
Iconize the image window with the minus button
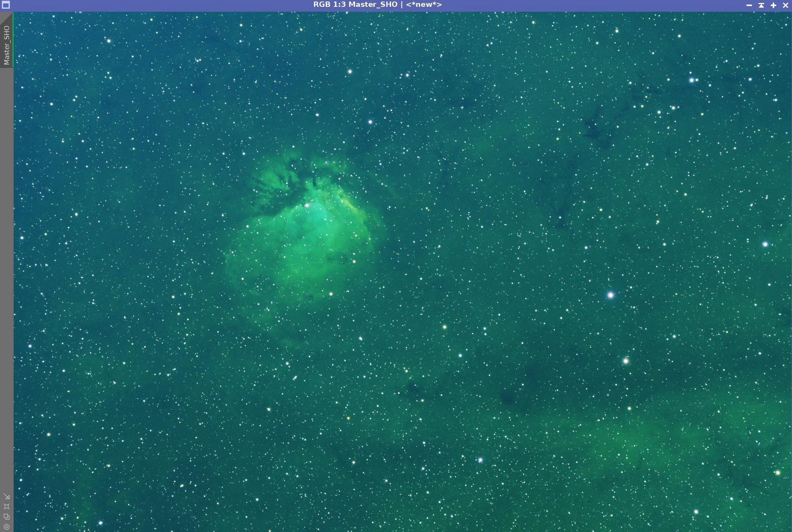tap(749, 5)
